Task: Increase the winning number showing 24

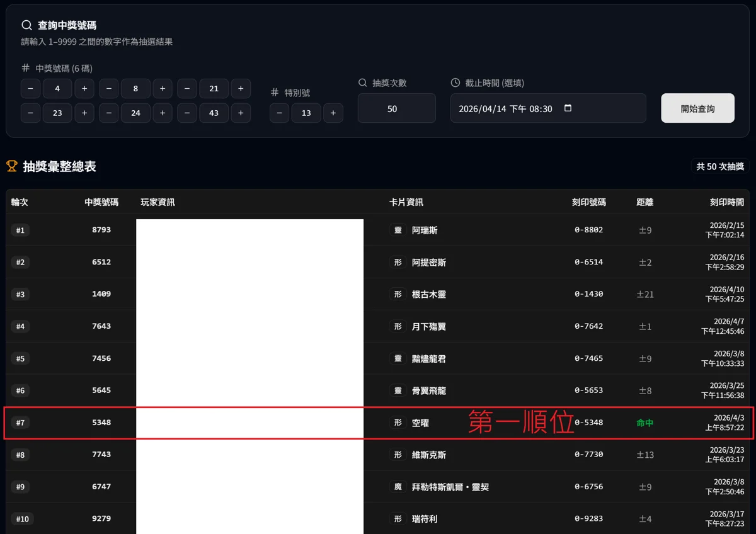Action: [163, 113]
